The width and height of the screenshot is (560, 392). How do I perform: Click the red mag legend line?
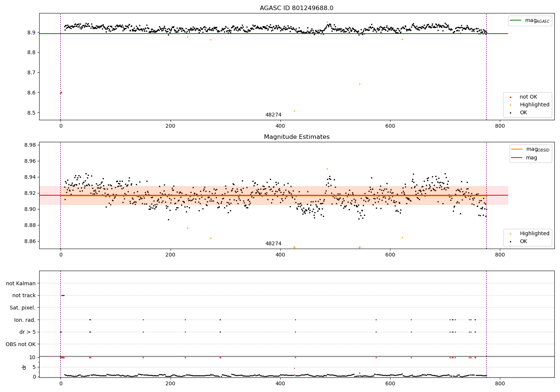517,158
